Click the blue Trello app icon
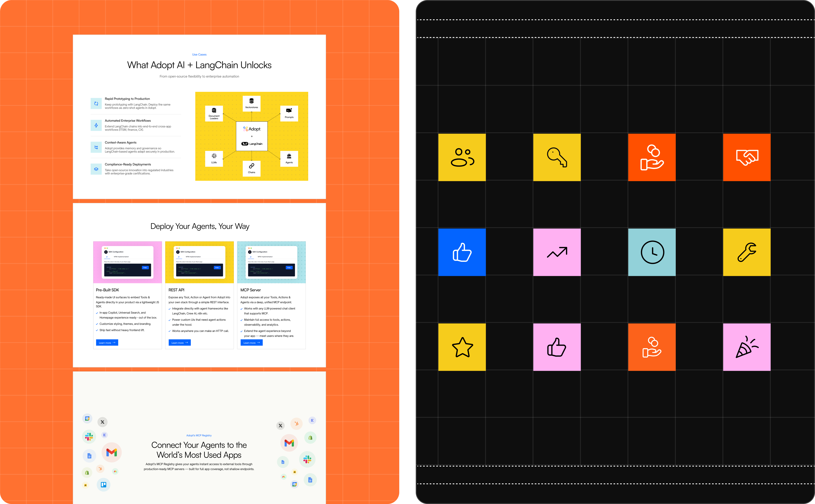Image resolution: width=815 pixels, height=504 pixels. (x=103, y=484)
